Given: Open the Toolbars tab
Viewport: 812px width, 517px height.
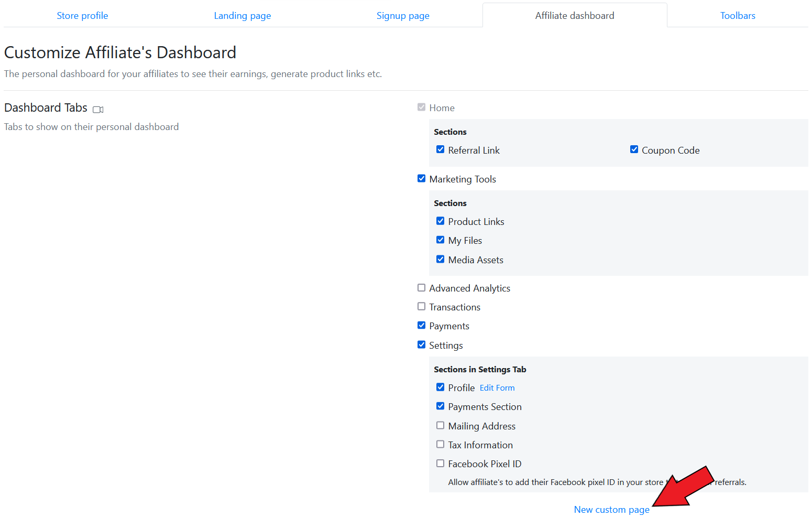Looking at the screenshot, I should (737, 16).
